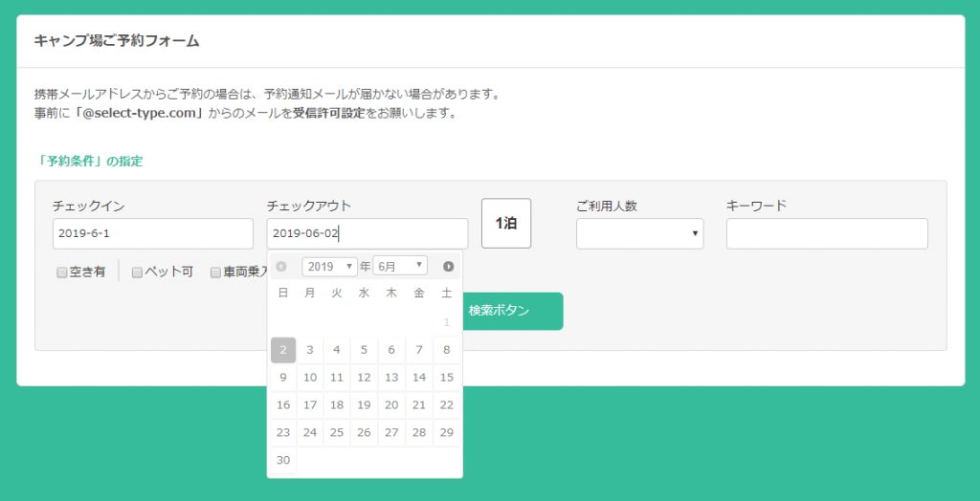Click the next month arrow icon
The image size is (980, 501).
click(x=448, y=267)
